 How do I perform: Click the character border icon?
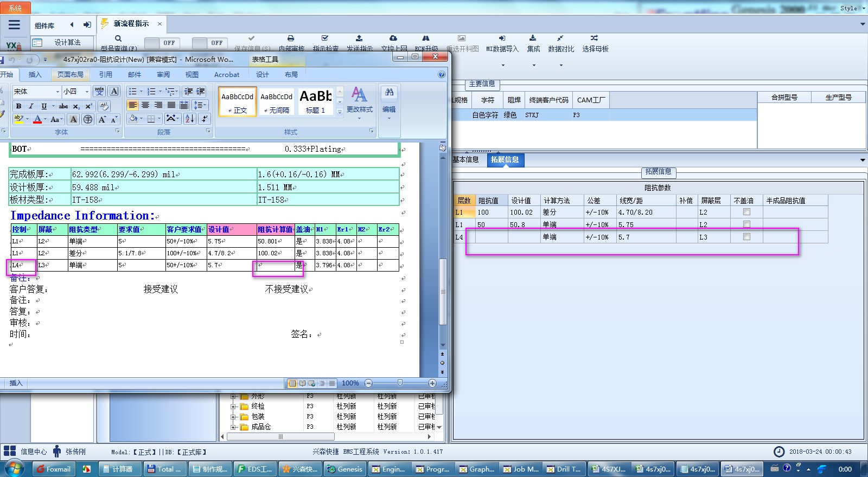(x=114, y=91)
